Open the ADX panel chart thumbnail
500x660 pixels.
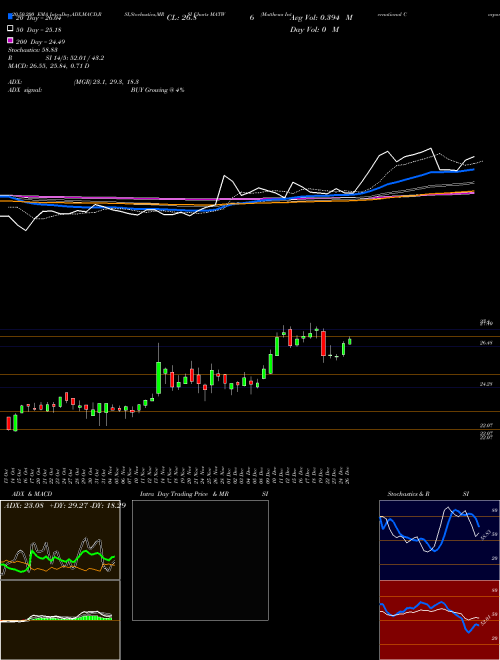pos(60,540)
